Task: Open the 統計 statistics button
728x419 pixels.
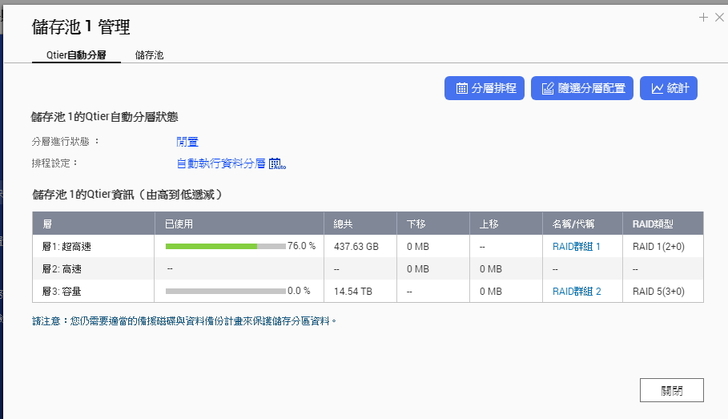Action: [x=668, y=88]
